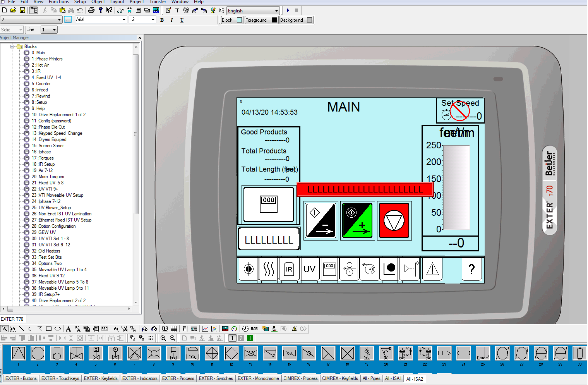Select the rectangle drawing tool

coord(49,329)
